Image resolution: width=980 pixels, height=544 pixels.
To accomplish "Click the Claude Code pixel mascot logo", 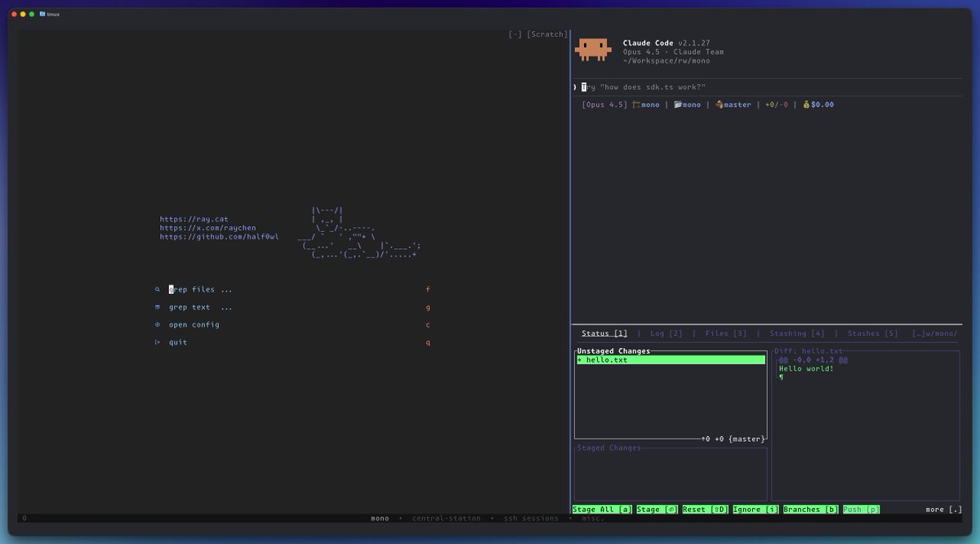I will [593, 50].
